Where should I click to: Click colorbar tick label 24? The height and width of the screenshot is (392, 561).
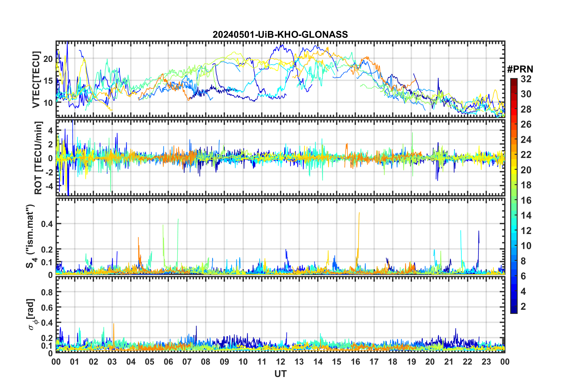pyautogui.click(x=526, y=140)
